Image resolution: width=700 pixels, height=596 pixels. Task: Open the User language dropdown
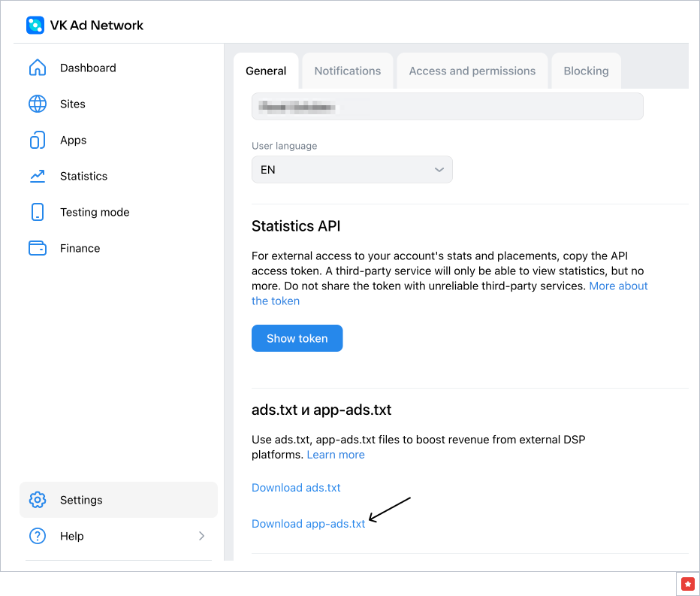coord(352,170)
